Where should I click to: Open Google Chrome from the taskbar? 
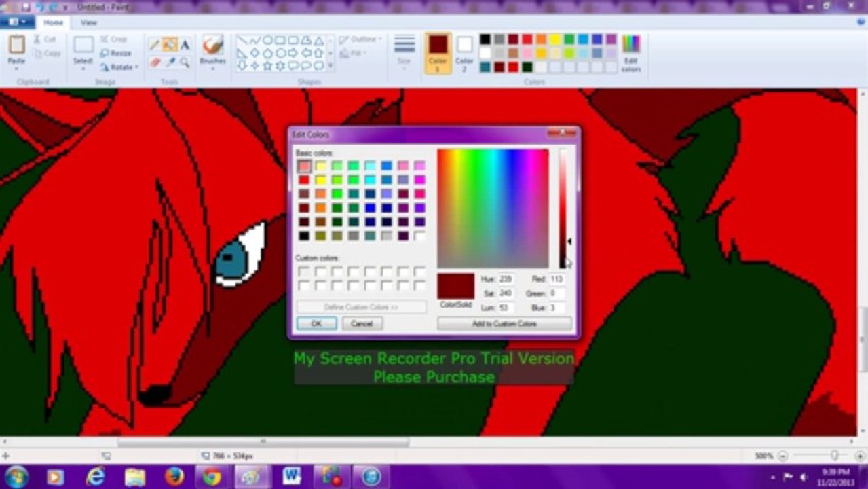click(212, 477)
